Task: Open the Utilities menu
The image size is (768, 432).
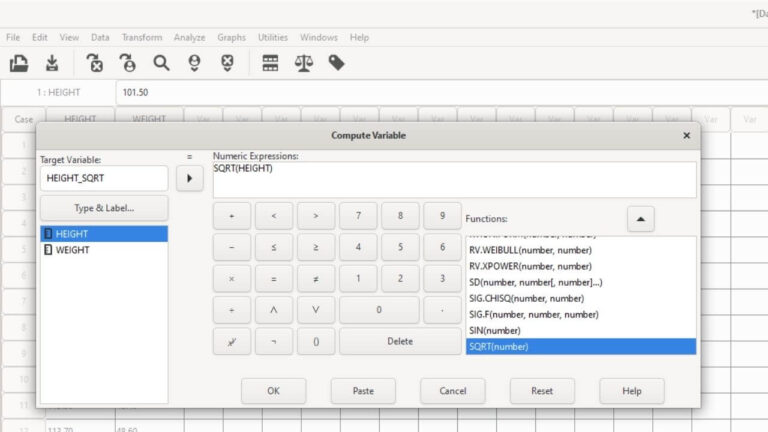Action: tap(273, 38)
